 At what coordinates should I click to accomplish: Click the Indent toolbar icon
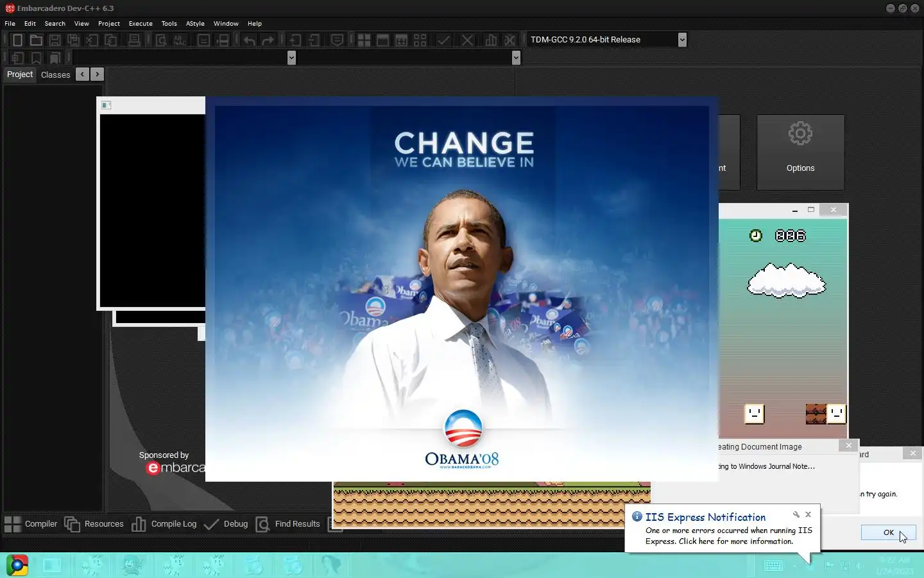(295, 40)
